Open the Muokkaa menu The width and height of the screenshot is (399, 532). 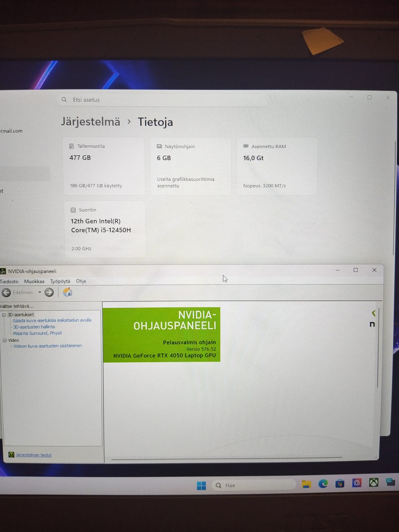pos(34,281)
